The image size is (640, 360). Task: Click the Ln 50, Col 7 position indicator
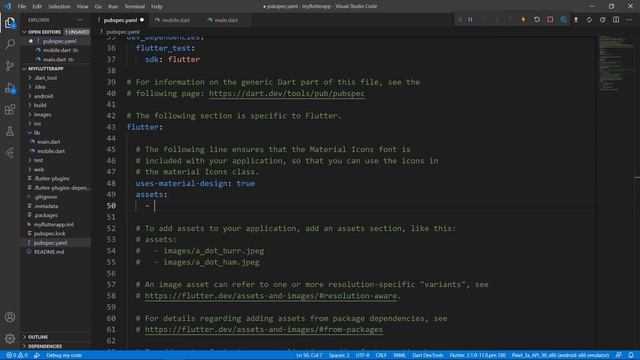point(309,355)
